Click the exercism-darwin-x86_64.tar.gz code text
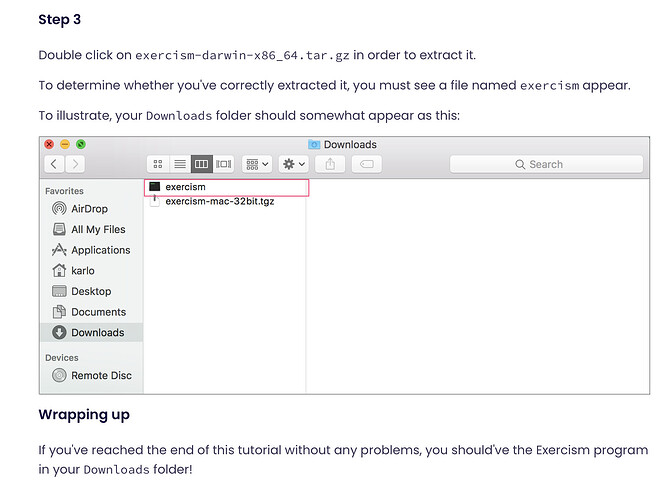 point(242,55)
